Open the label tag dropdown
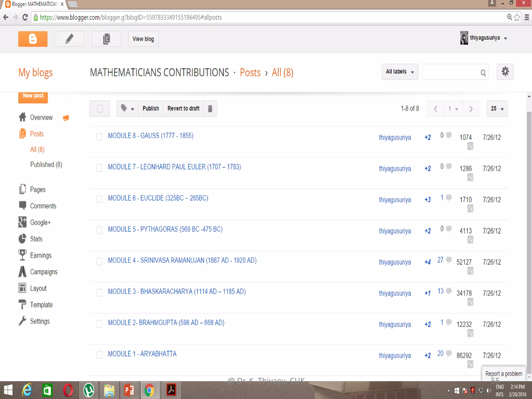This screenshot has width=532, height=399. pyautogui.click(x=127, y=109)
